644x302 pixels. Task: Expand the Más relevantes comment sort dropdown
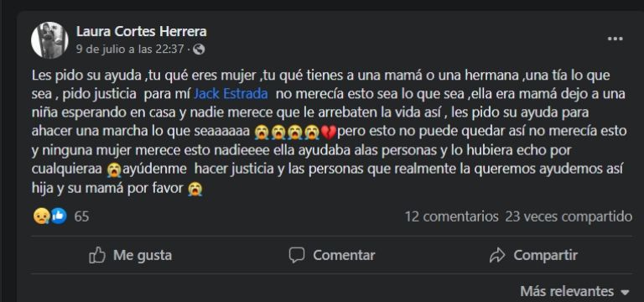[x=574, y=291]
